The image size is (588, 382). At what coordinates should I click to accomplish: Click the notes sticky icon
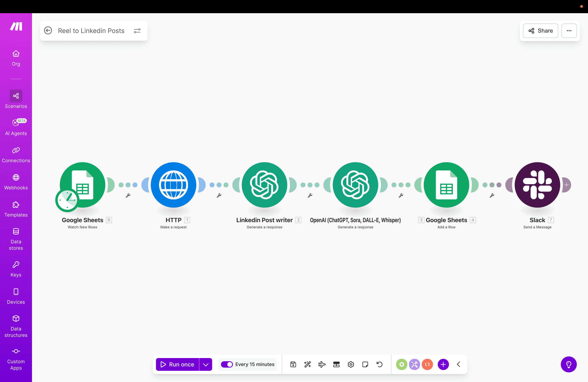point(365,364)
